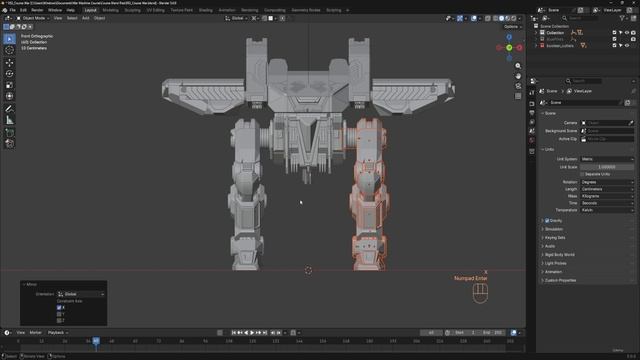Enable the Separate Units checkbox
The image size is (640, 360).
pos(582,174)
